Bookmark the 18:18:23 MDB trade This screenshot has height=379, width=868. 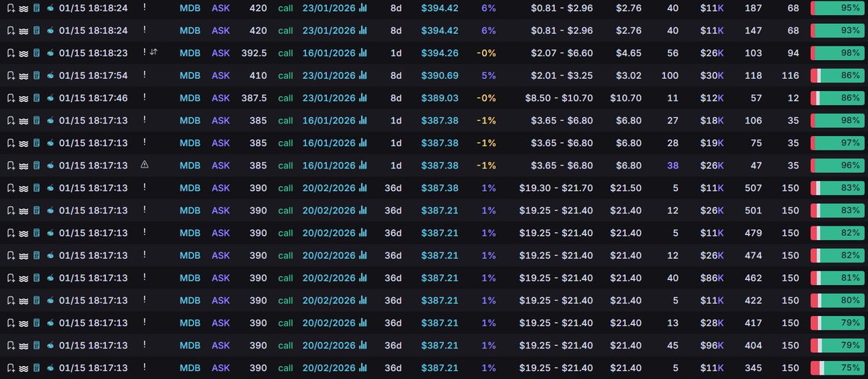[x=11, y=54]
